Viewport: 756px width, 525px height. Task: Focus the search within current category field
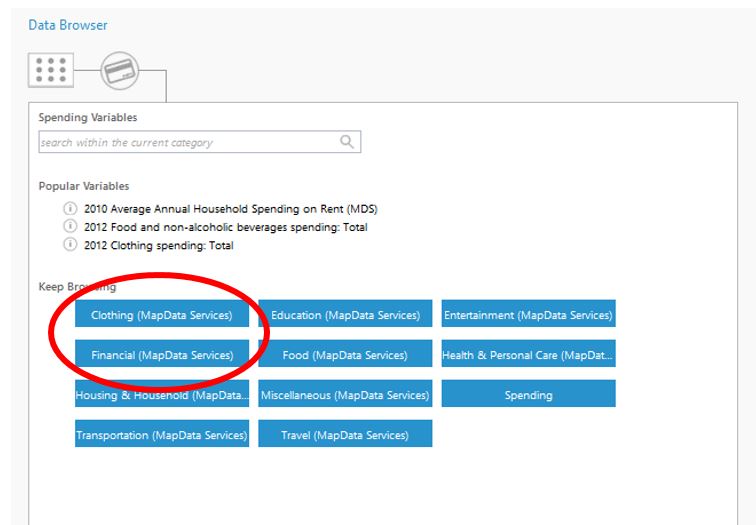point(200,142)
